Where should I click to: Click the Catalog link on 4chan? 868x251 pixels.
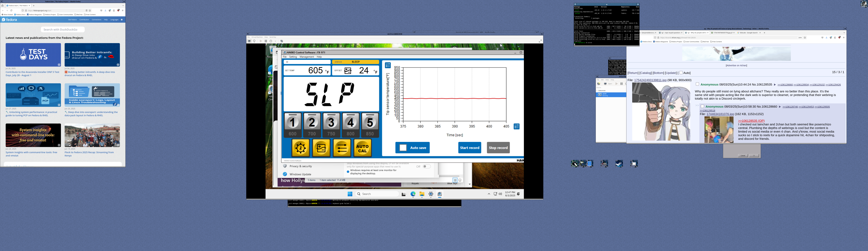coord(646,73)
